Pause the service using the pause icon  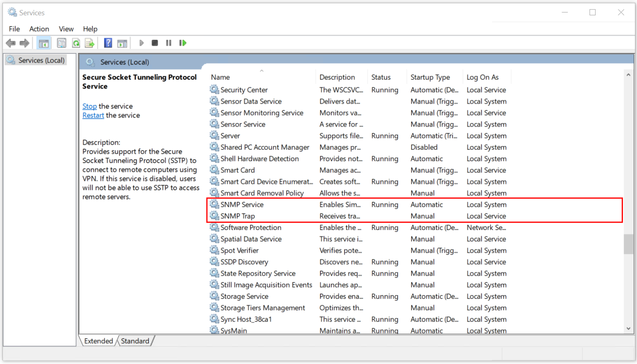pyautogui.click(x=168, y=43)
